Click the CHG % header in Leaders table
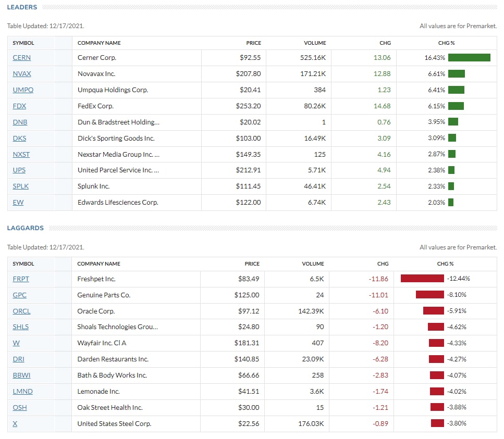This screenshot has height=439, width=504. [446, 43]
